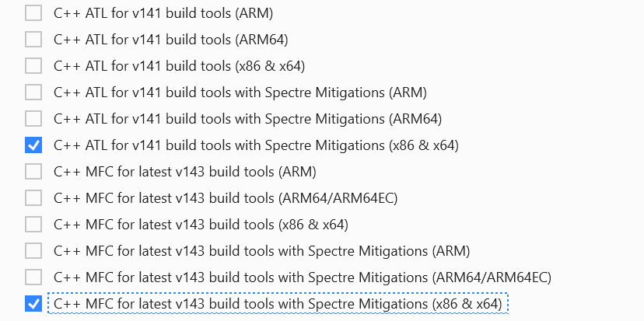The image size is (644, 321).
Task: Click label C++ ATL v141 build tools (ARM64)
Action: (171, 40)
